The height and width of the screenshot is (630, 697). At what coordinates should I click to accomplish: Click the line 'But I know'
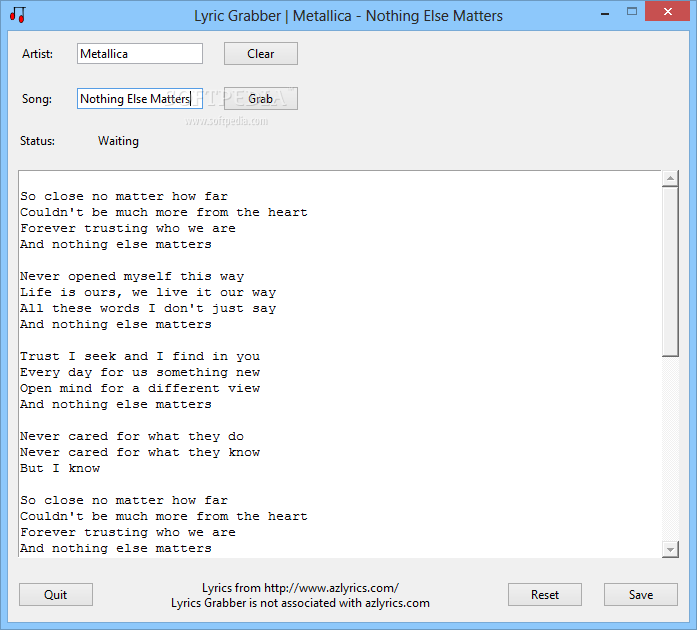pyautogui.click(x=60, y=469)
